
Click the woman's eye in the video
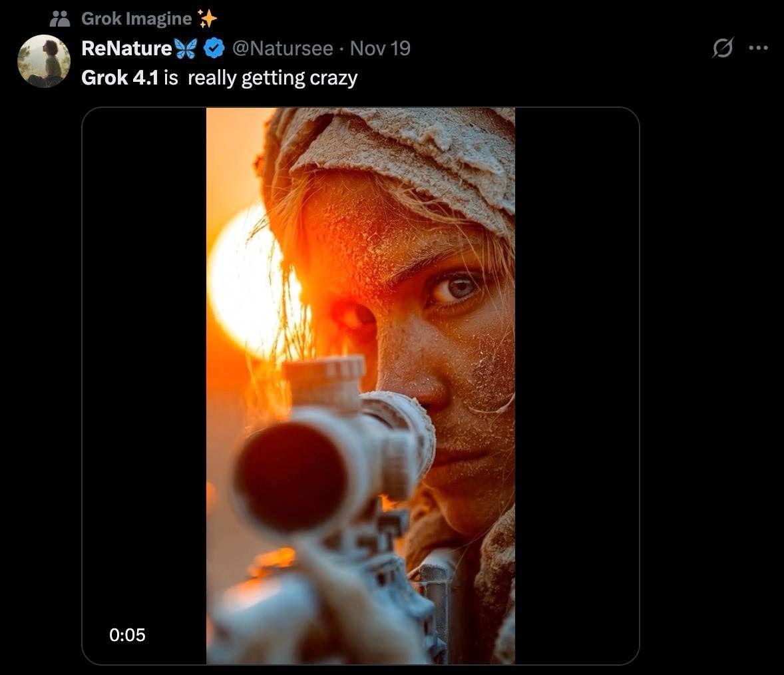(457, 288)
